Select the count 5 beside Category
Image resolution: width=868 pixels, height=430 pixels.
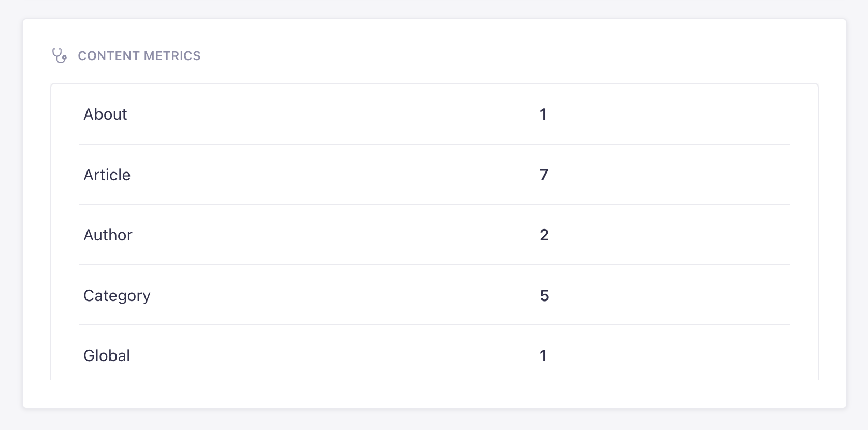[x=544, y=295]
